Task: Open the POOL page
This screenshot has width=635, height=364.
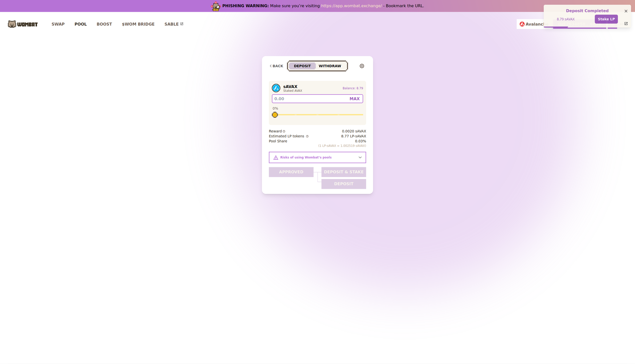Action: point(81,24)
